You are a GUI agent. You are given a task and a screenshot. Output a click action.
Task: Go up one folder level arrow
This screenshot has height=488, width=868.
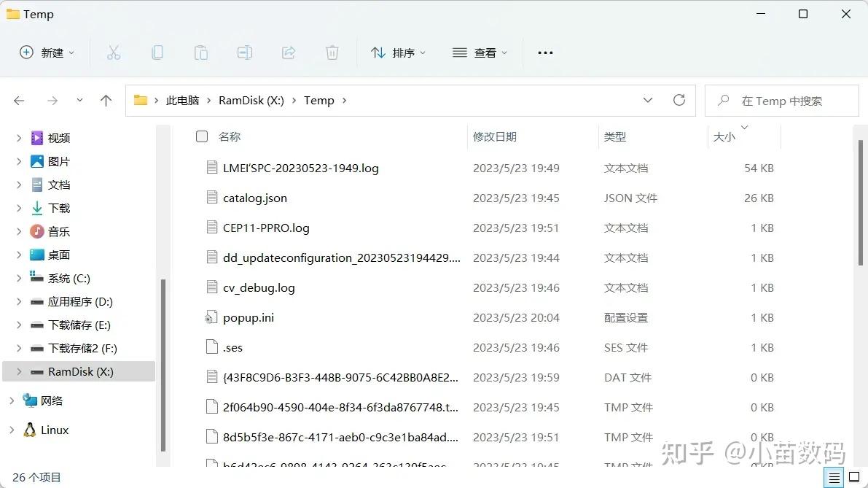tap(106, 100)
